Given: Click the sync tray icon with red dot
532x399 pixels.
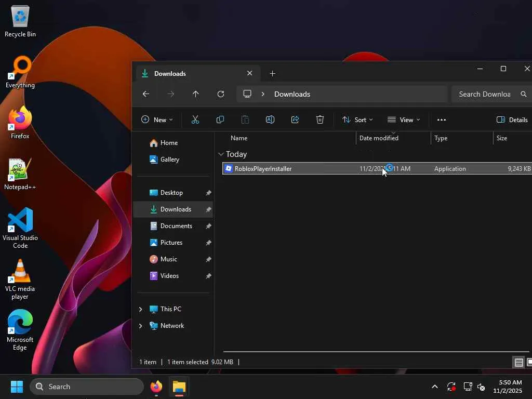Looking at the screenshot, I should (x=451, y=387).
